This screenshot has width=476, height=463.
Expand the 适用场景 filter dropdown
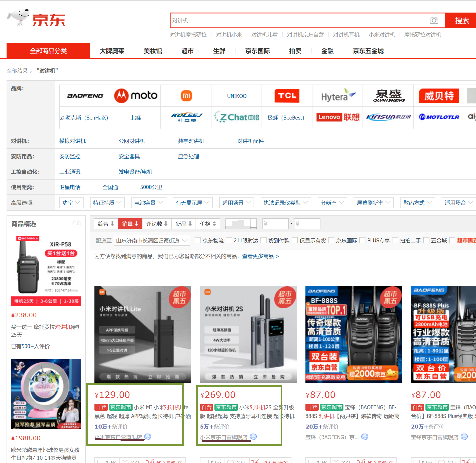click(236, 203)
